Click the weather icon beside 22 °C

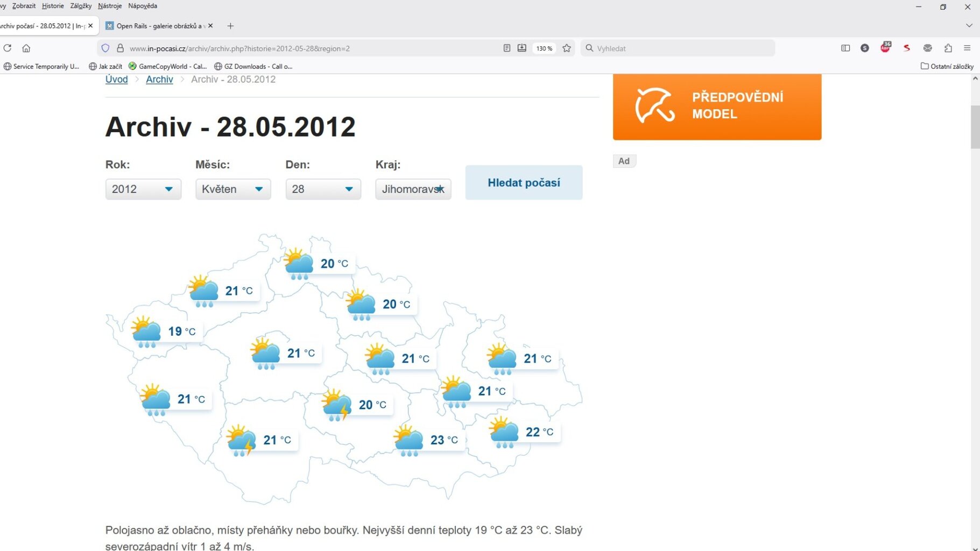click(x=504, y=432)
